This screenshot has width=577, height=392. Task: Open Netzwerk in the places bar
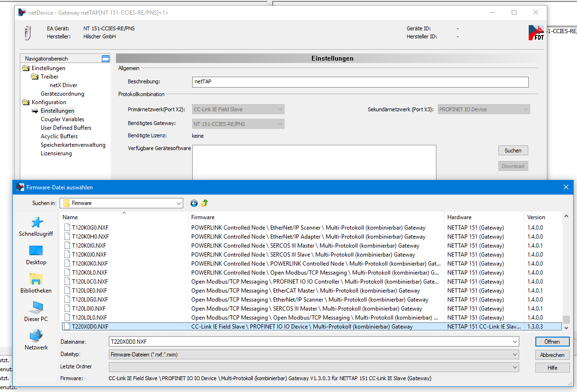[36, 340]
